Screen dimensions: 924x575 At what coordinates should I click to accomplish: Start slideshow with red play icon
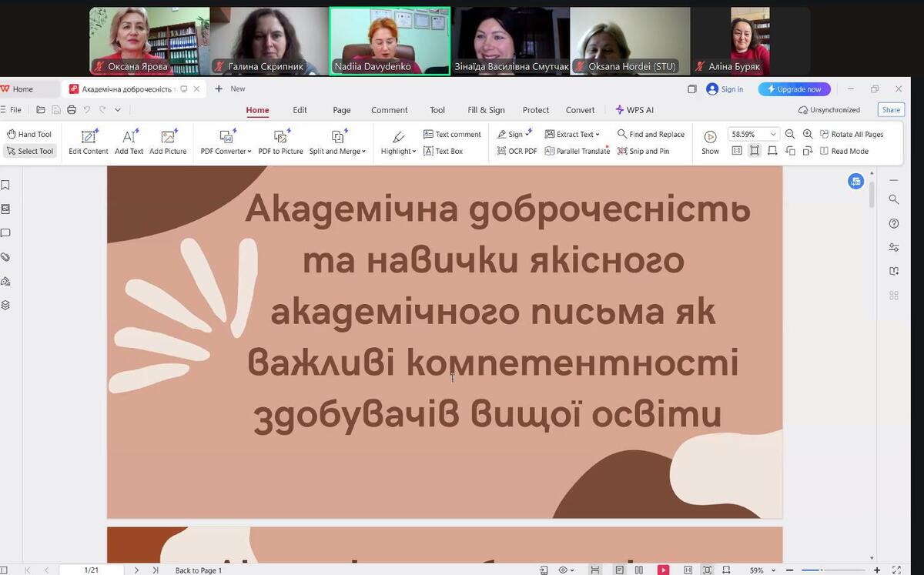tap(663, 570)
